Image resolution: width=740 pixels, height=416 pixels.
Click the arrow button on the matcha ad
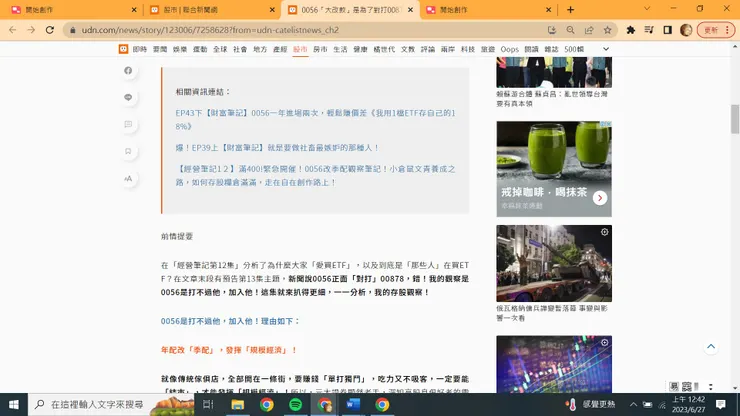(600, 198)
